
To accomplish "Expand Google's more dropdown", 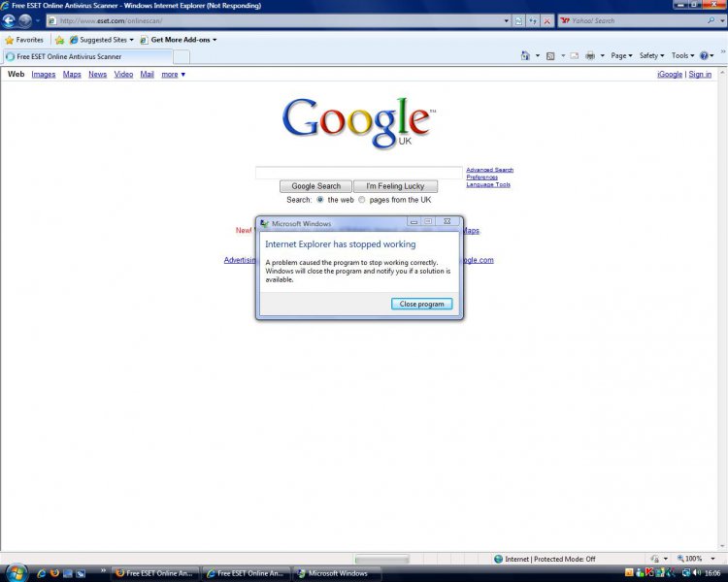I will 173,75.
